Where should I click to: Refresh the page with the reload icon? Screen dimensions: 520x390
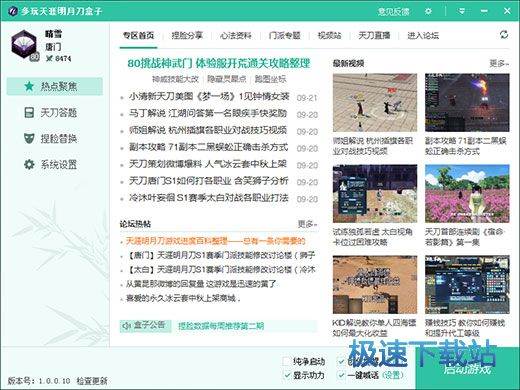[x=504, y=35]
